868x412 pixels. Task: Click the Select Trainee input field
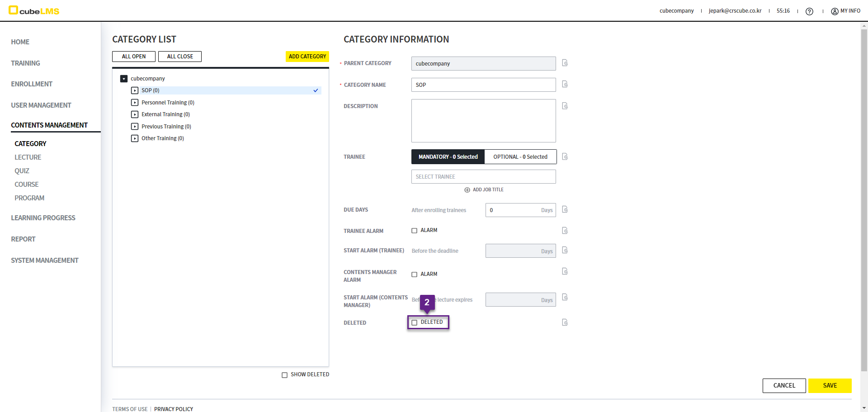tap(483, 177)
